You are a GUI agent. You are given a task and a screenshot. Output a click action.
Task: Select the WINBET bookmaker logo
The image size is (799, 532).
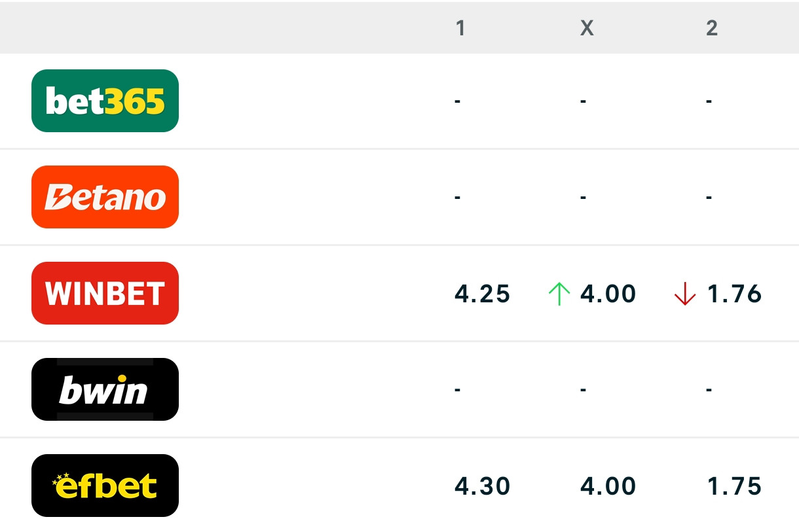coord(105,293)
